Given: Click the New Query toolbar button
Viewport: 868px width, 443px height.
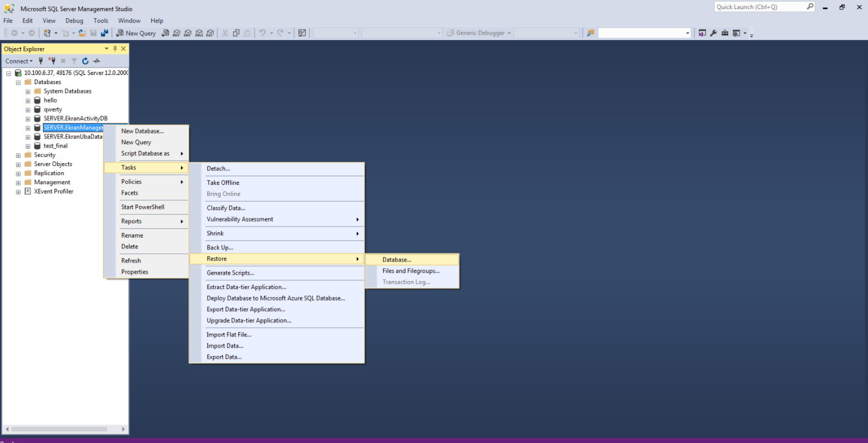Looking at the screenshot, I should (136, 33).
